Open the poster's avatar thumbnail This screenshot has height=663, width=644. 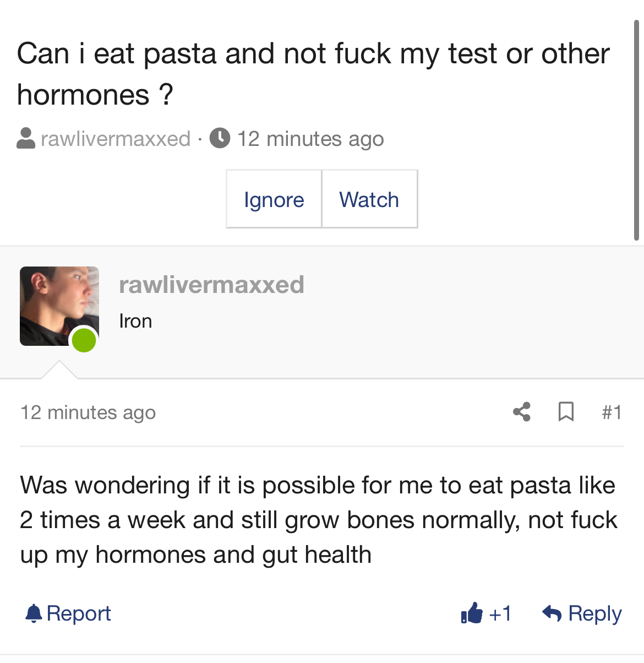click(x=59, y=306)
